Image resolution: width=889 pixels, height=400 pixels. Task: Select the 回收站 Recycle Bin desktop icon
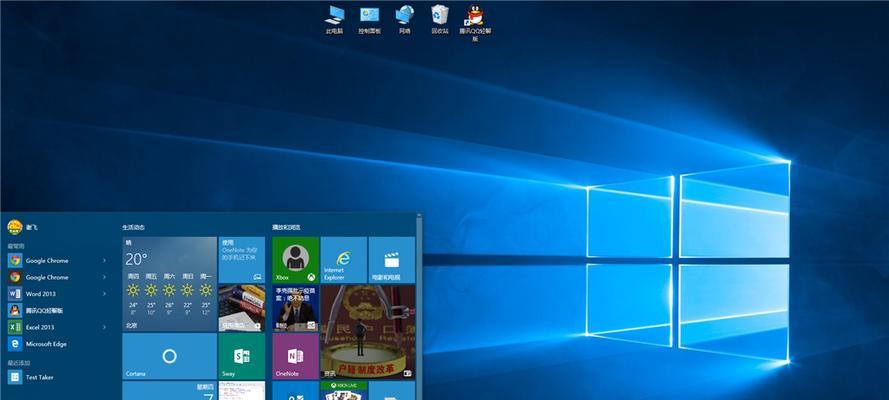point(439,20)
